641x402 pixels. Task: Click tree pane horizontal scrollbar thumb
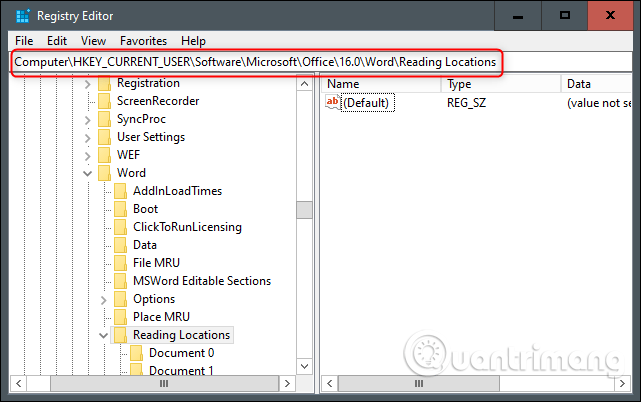tap(164, 384)
